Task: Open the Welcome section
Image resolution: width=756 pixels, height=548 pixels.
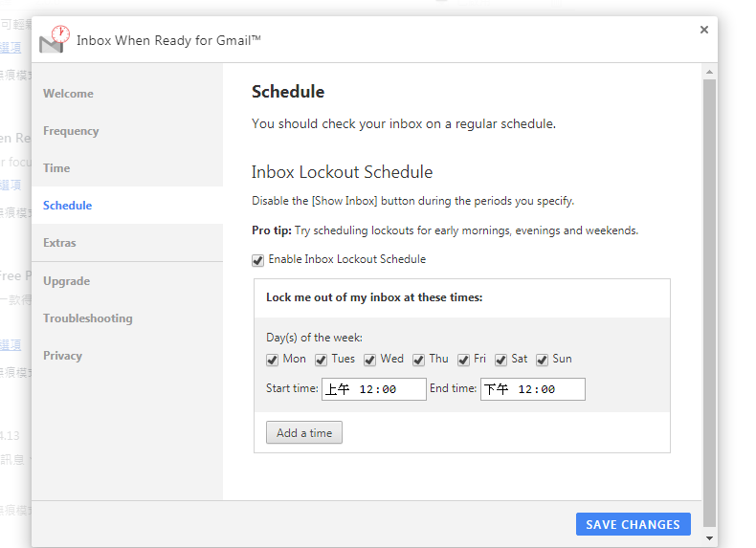Action: pyautogui.click(x=68, y=94)
